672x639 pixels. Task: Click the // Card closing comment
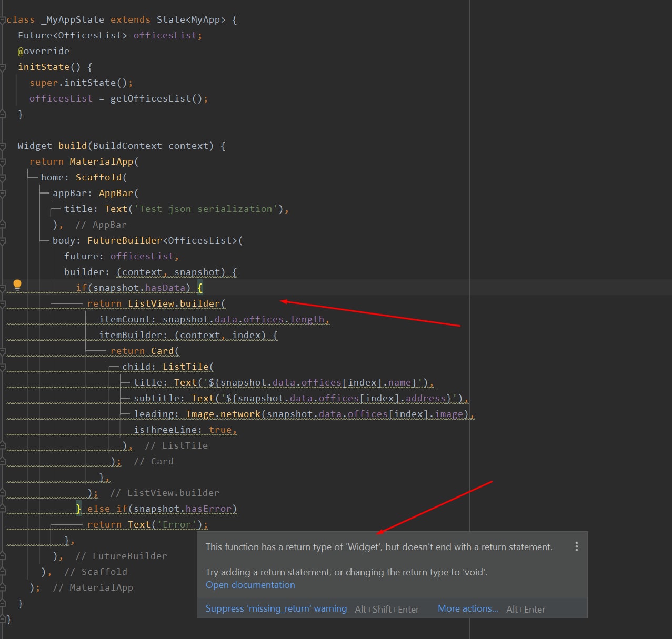click(x=154, y=461)
